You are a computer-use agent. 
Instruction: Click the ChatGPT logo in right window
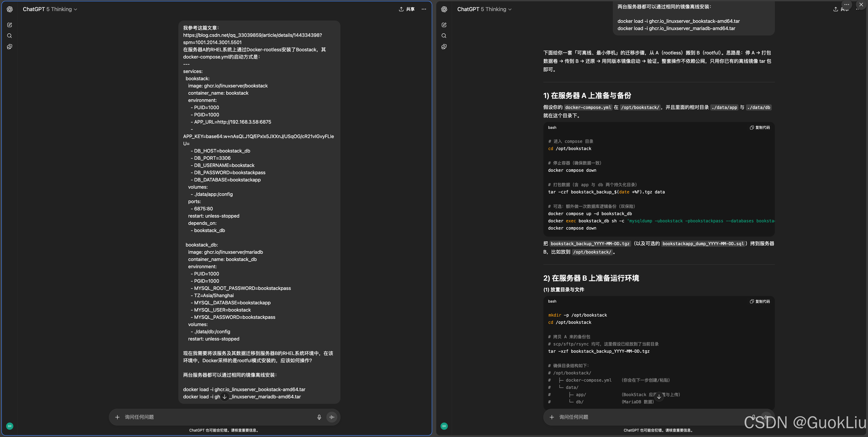444,9
